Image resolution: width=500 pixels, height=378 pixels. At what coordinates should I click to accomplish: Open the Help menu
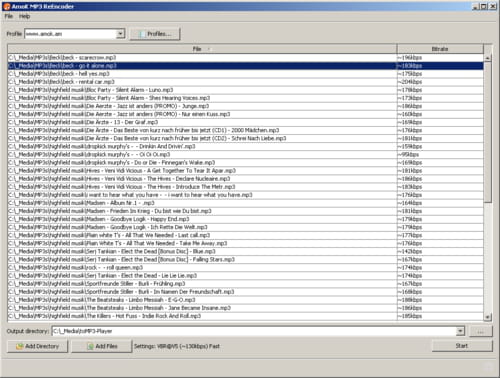pyautogui.click(x=24, y=16)
